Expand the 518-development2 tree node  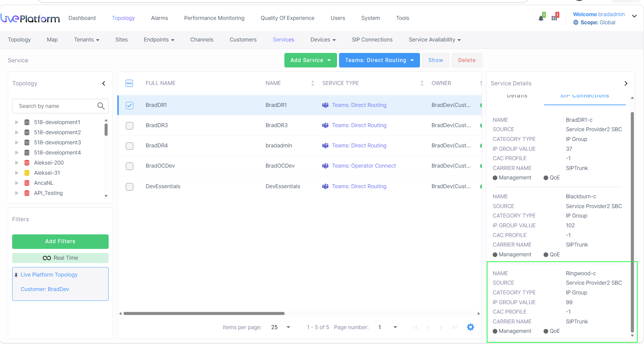pyautogui.click(x=17, y=132)
